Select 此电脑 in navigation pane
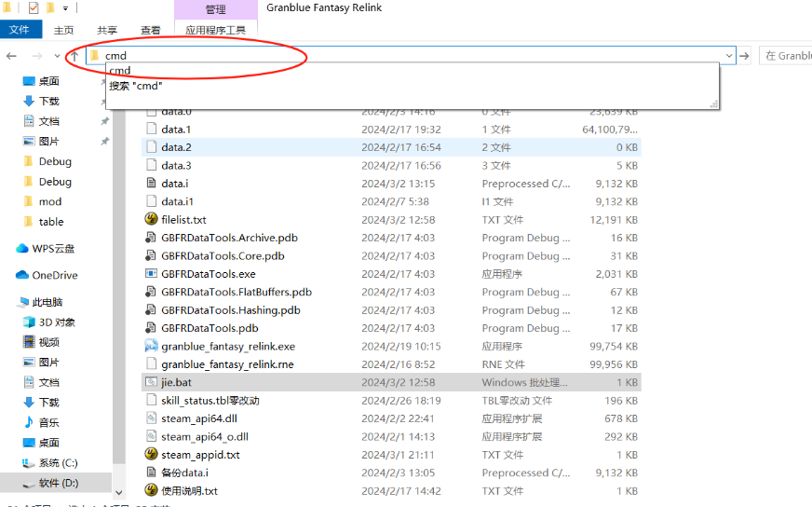Screen dimensions: 812x507 40,302
